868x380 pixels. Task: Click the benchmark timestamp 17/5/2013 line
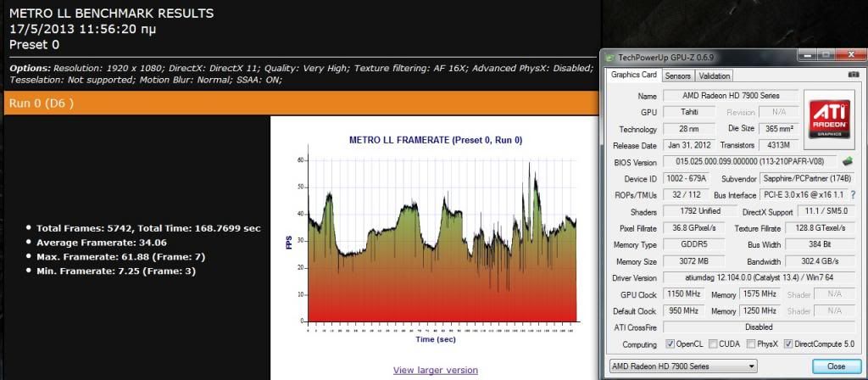(x=83, y=30)
